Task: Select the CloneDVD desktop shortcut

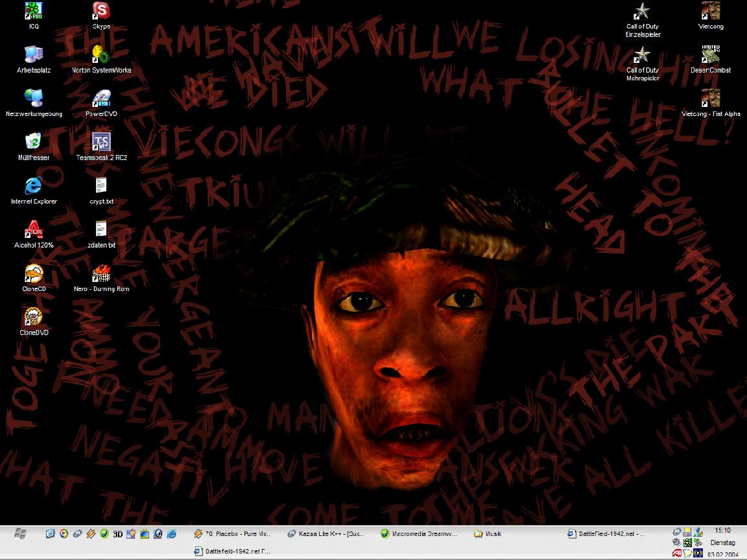Action: [x=34, y=317]
